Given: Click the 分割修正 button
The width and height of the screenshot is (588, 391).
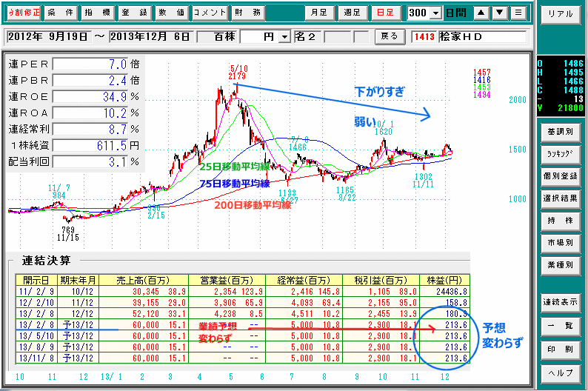Looking at the screenshot, I should click(24, 13).
